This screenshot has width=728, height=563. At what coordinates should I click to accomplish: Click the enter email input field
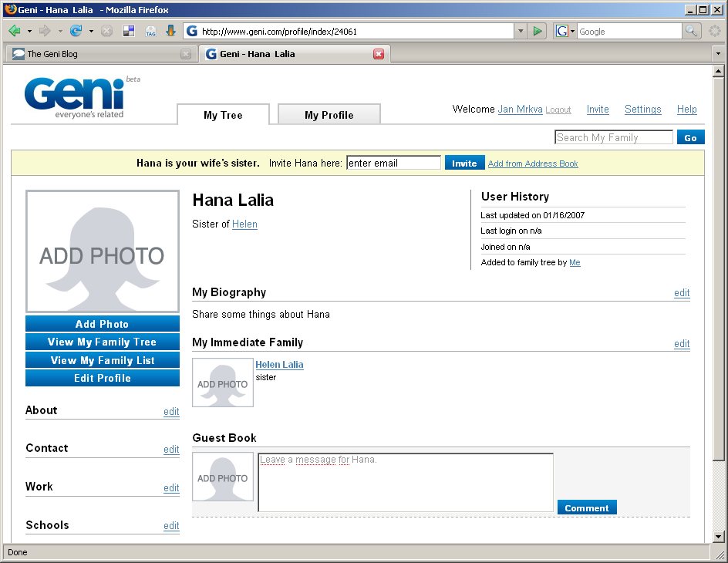coord(394,163)
